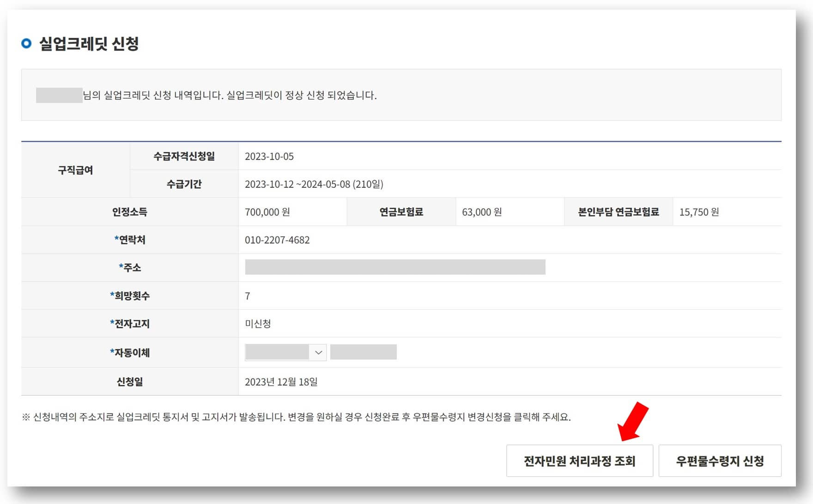The width and height of the screenshot is (813, 504).
Task: Click the 인정소득 amount of 700,000 원
Action: point(269,212)
